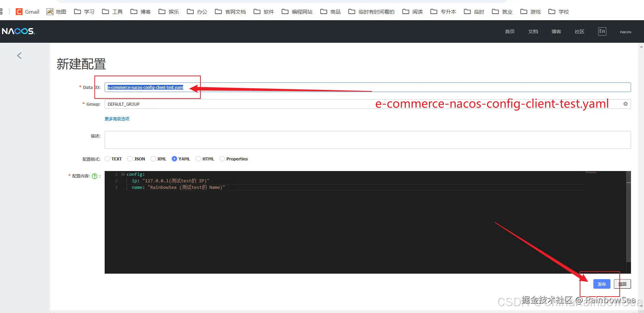Open the 地图 bookmark
The width and height of the screenshot is (644, 313).
pos(56,12)
